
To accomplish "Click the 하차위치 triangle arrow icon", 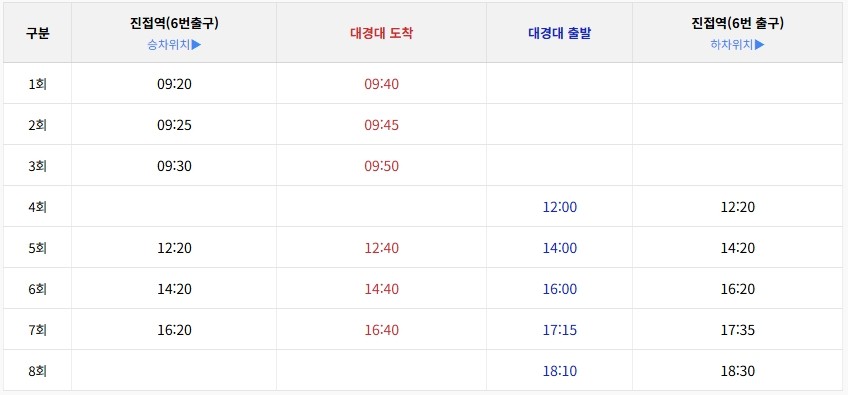I will click(x=760, y=44).
